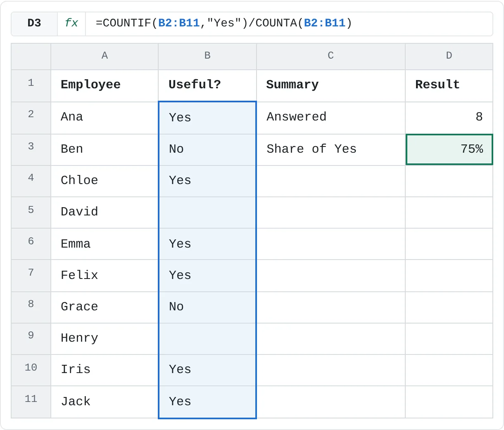The width and height of the screenshot is (504, 430).
Task: Click Ana's 'Yes' answer cell
Action: [x=207, y=118]
